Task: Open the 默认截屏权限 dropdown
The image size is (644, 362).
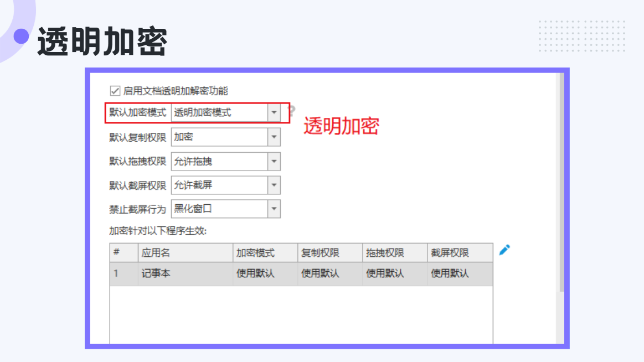Action: (225, 185)
